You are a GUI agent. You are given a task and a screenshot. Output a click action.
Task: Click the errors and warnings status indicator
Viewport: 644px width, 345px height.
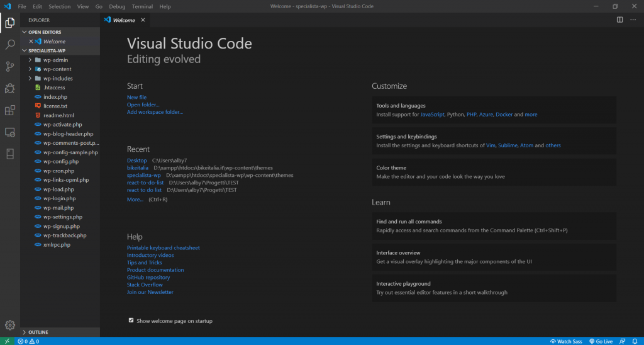pyautogui.click(x=28, y=341)
